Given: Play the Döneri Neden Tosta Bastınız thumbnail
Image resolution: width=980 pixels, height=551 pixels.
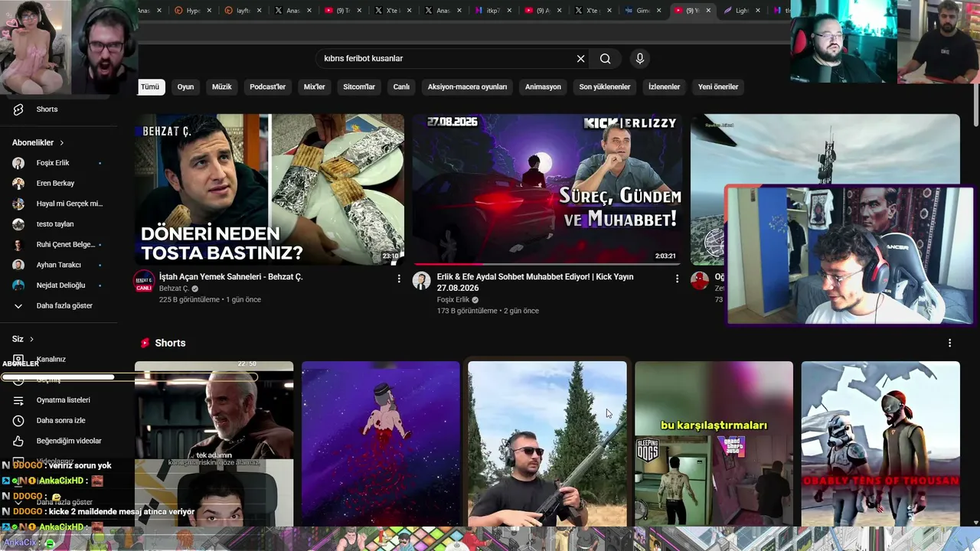Looking at the screenshot, I should [269, 190].
